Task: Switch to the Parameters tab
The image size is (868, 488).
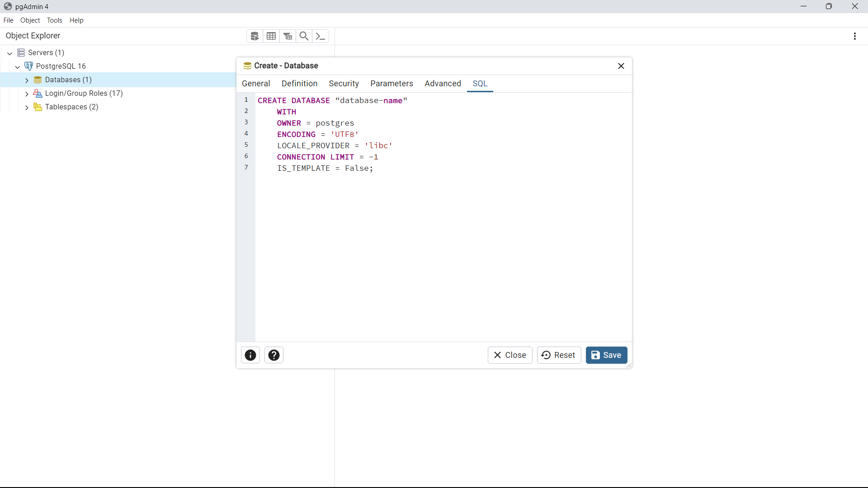Action: click(x=392, y=84)
